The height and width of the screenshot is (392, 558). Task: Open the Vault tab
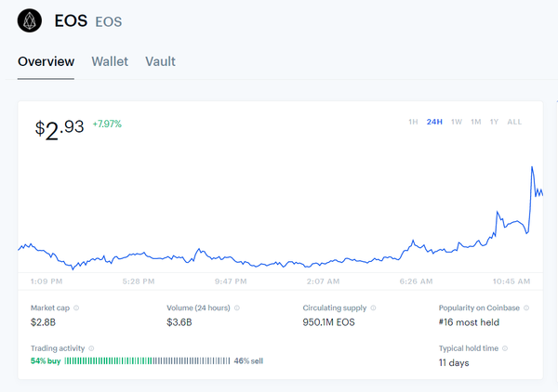160,62
